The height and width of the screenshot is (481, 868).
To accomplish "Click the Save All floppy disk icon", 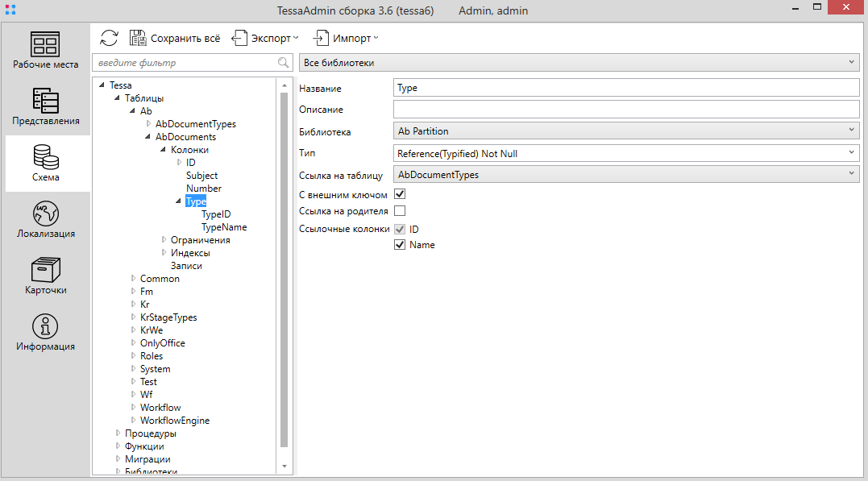I will 138,39.
